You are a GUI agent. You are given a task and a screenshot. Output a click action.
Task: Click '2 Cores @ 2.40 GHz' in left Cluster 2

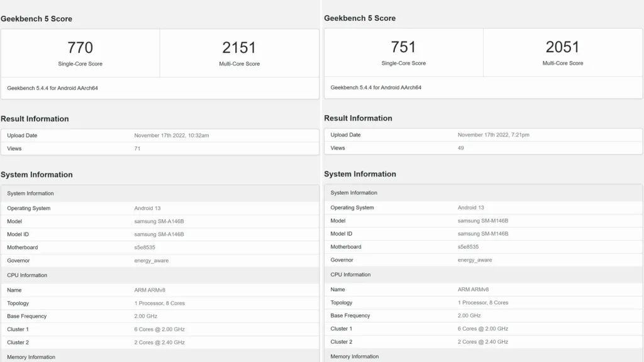[159, 343]
